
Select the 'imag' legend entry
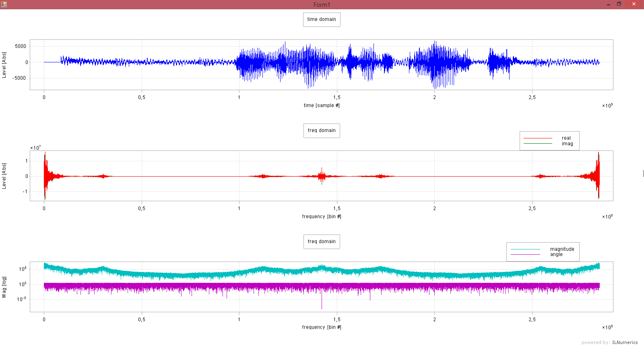pyautogui.click(x=568, y=144)
